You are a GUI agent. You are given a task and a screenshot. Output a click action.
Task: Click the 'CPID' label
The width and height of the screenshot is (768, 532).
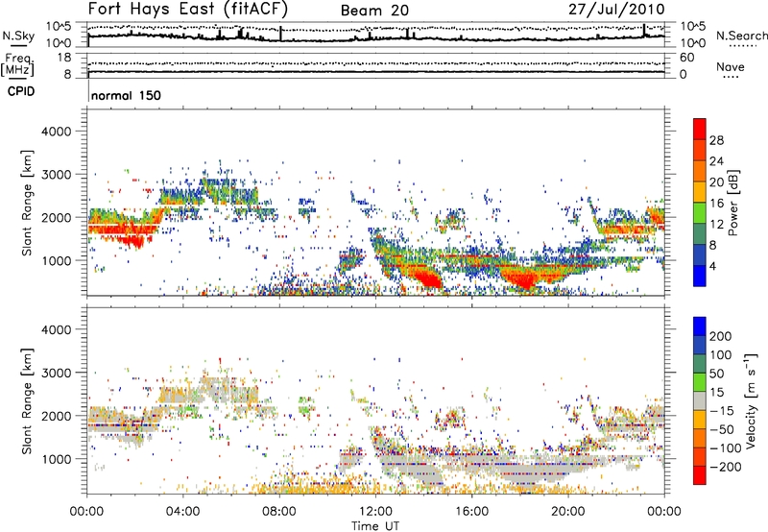click(21, 91)
